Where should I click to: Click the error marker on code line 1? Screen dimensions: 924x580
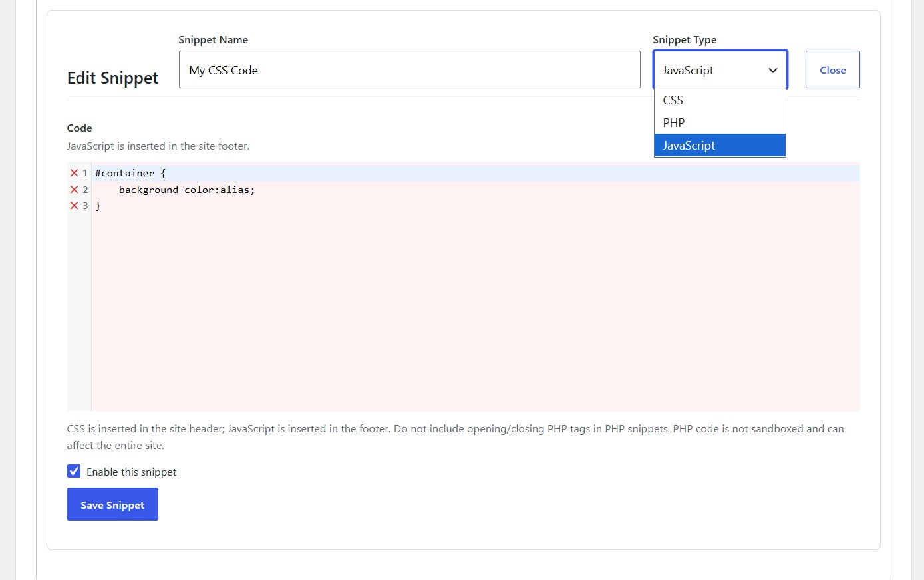click(74, 173)
